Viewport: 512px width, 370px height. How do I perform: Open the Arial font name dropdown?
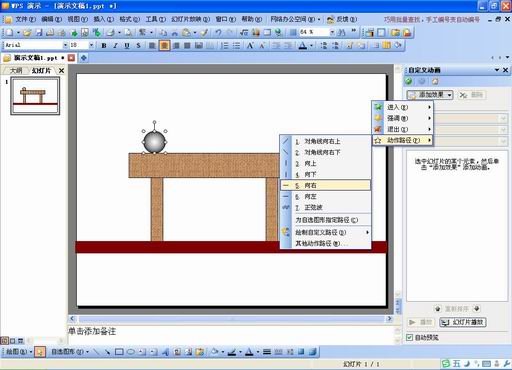(65, 45)
